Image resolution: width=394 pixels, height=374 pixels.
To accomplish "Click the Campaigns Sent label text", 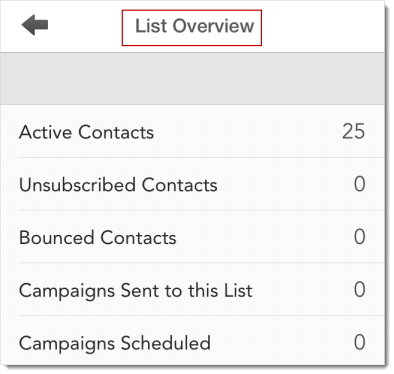I will pos(136,291).
